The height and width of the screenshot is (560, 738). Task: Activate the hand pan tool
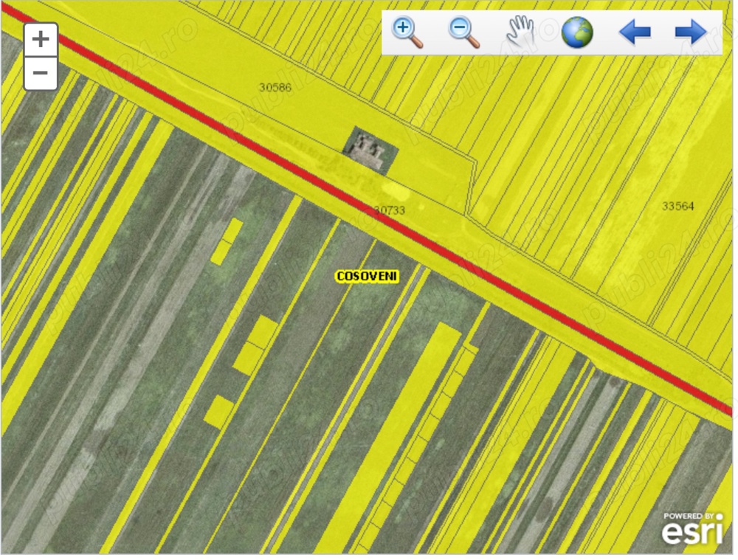tap(520, 32)
